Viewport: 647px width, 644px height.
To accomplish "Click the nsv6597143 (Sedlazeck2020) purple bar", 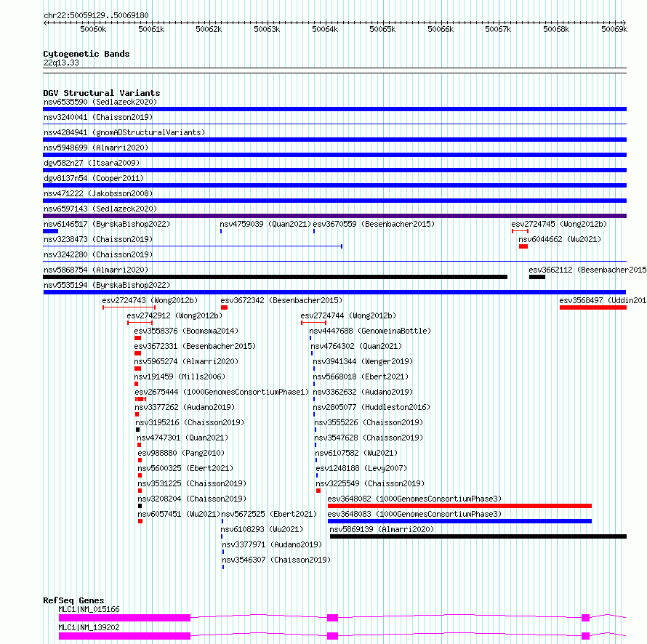I will coord(334,216).
